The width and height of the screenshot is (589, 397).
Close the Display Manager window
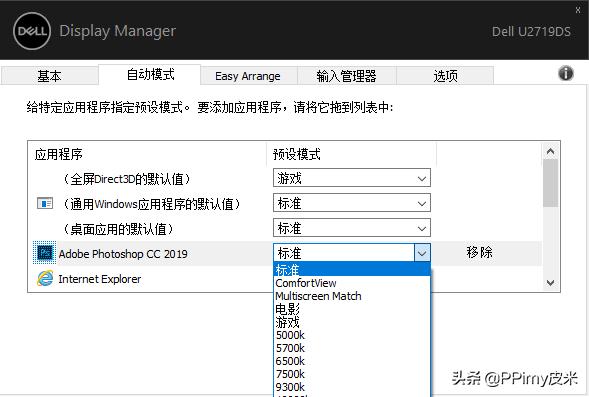[578, 10]
